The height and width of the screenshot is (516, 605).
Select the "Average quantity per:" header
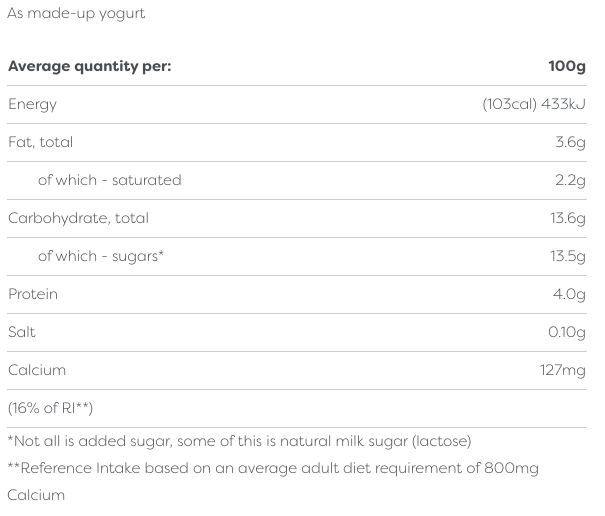[90, 67]
